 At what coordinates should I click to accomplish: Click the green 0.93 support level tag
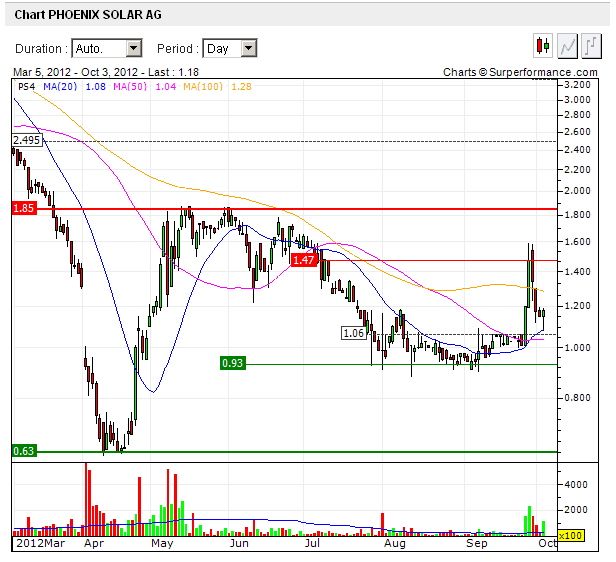[x=232, y=363]
